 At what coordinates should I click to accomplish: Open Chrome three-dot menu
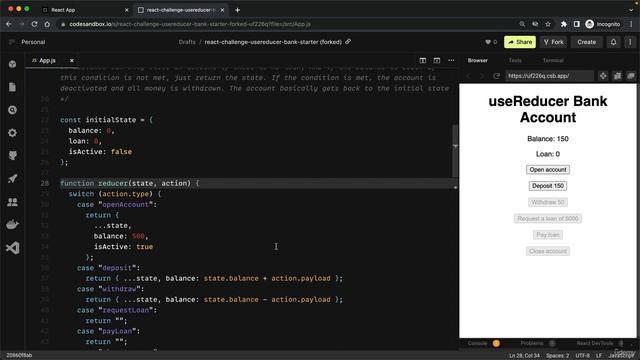[x=631, y=24]
